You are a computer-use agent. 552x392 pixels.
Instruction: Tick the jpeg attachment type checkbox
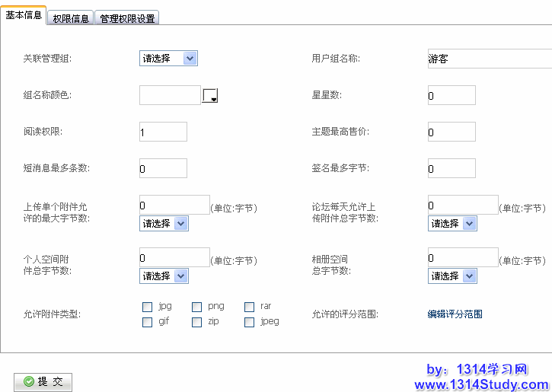249,322
